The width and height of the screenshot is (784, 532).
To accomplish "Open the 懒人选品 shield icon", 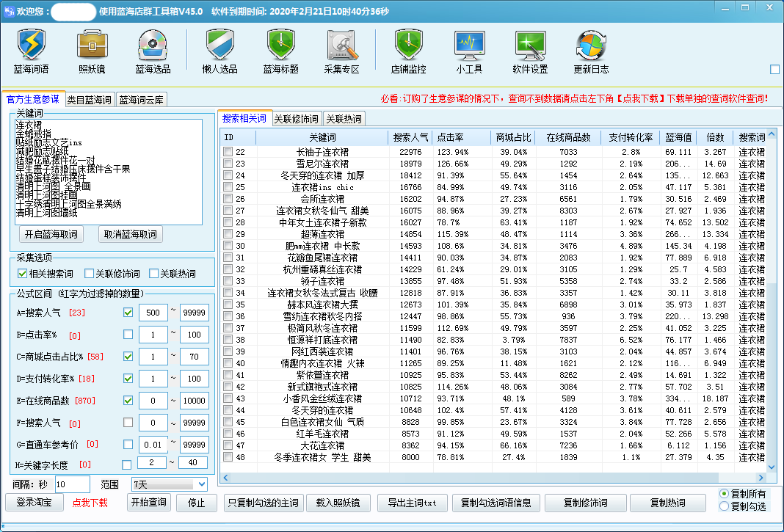I will pos(220,51).
